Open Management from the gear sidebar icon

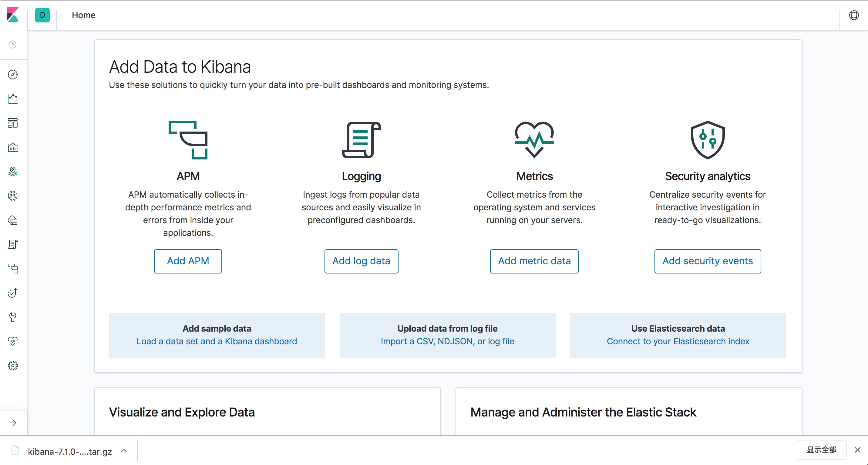[13, 366]
